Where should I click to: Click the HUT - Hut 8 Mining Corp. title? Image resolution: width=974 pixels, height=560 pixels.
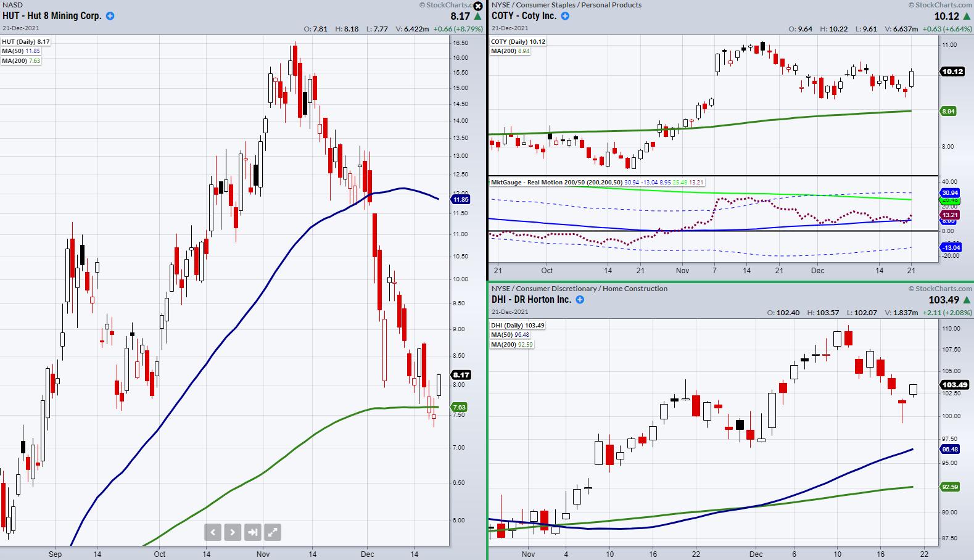pos(52,16)
